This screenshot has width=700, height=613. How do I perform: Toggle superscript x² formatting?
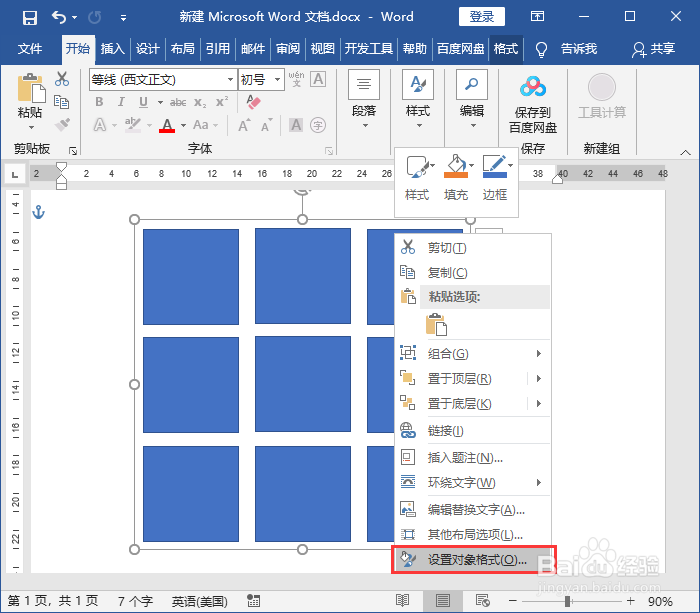(222, 102)
